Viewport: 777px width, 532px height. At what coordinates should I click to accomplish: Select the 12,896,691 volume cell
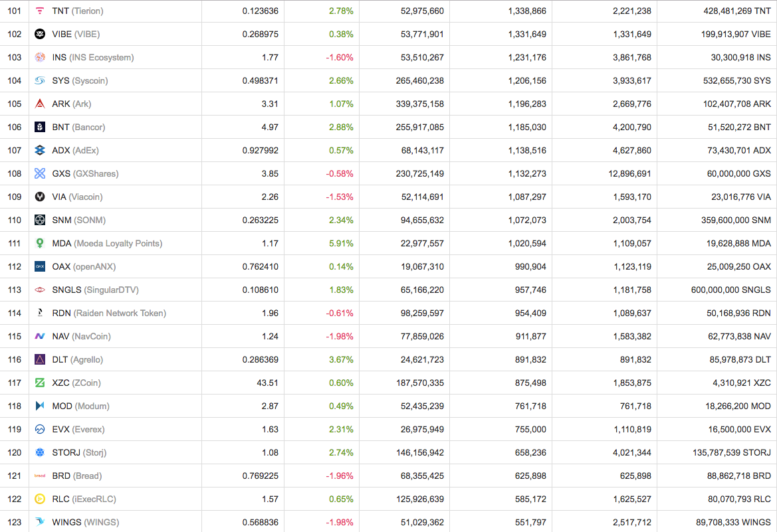coord(630,174)
